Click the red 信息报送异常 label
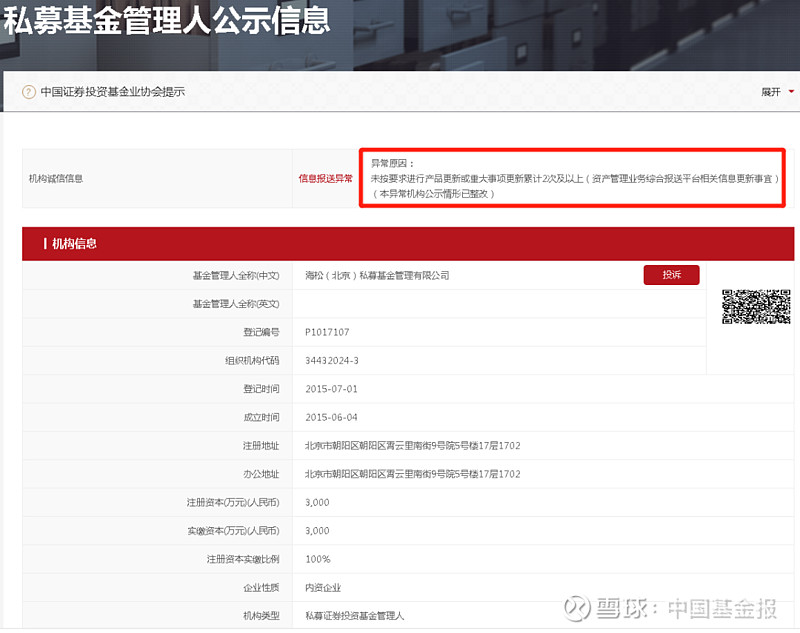The height and width of the screenshot is (633, 800). pos(326,179)
